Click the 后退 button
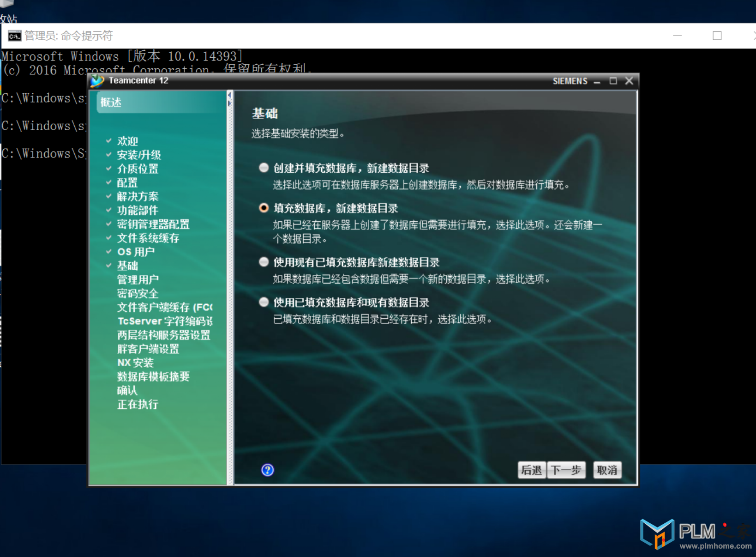 (531, 470)
